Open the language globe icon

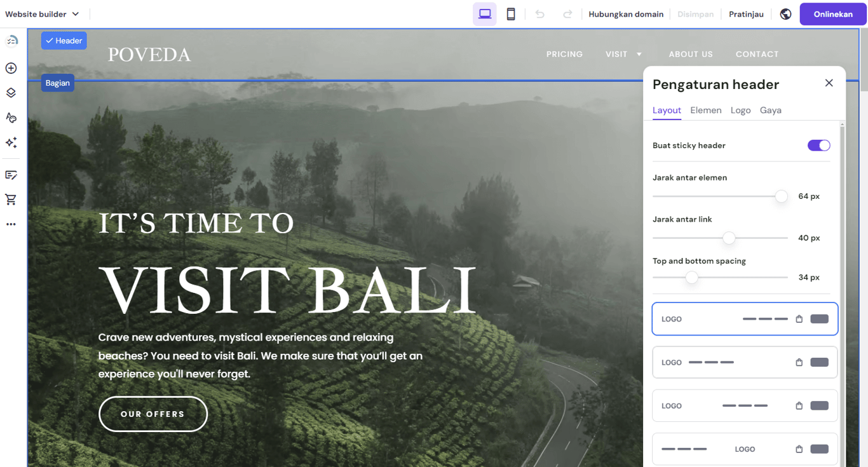(x=785, y=13)
